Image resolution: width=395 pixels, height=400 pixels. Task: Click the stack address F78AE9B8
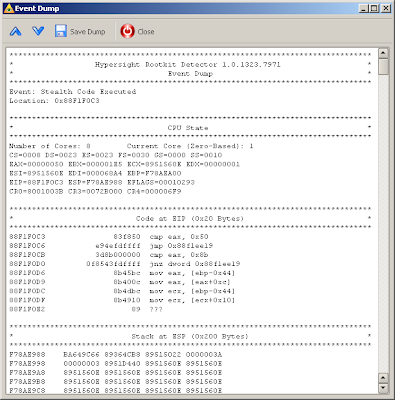point(27,381)
